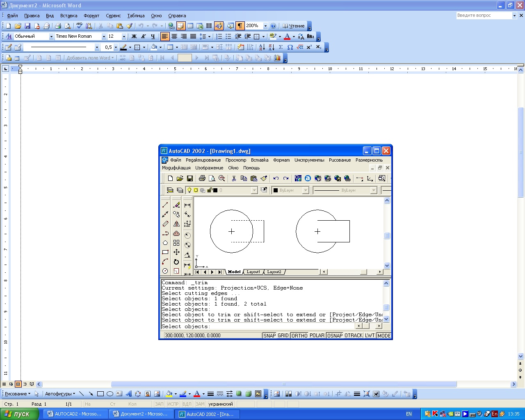The image size is (525, 420).
Task: Open Word's Вставка menu
Action: click(x=68, y=16)
